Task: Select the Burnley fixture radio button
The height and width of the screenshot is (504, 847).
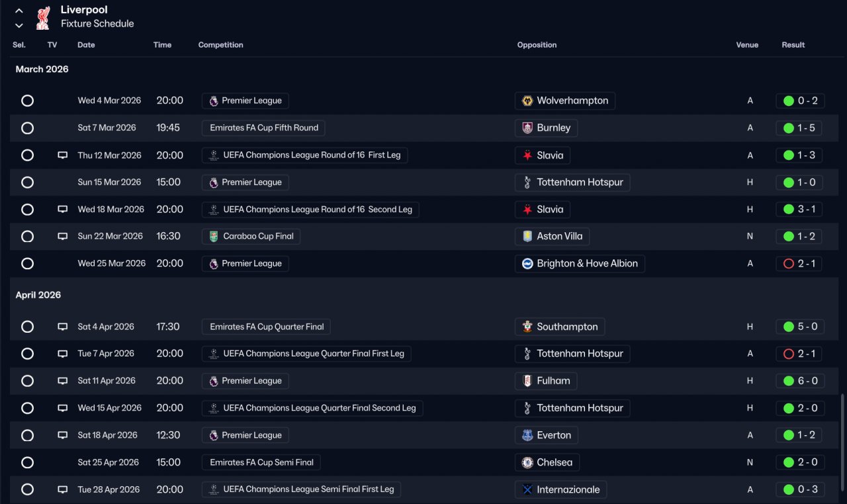Action: point(27,128)
